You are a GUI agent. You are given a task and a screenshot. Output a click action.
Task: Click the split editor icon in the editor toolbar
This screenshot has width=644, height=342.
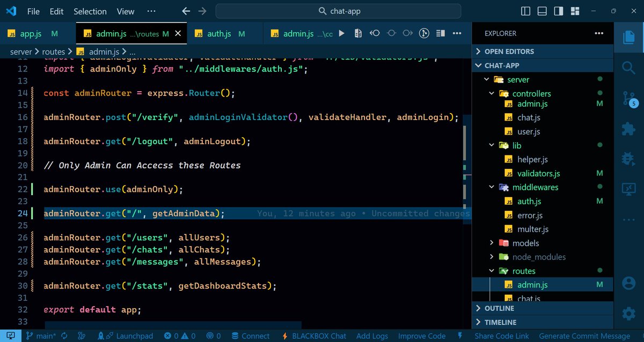[441, 33]
